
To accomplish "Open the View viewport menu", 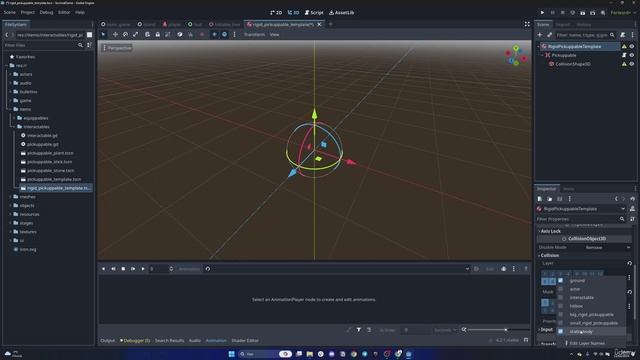I will click(275, 35).
